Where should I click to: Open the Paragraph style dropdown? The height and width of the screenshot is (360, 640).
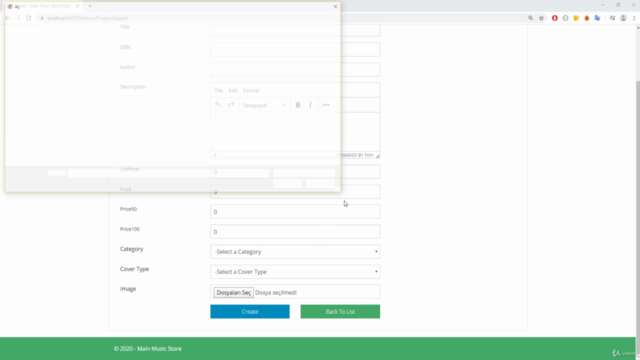264,105
